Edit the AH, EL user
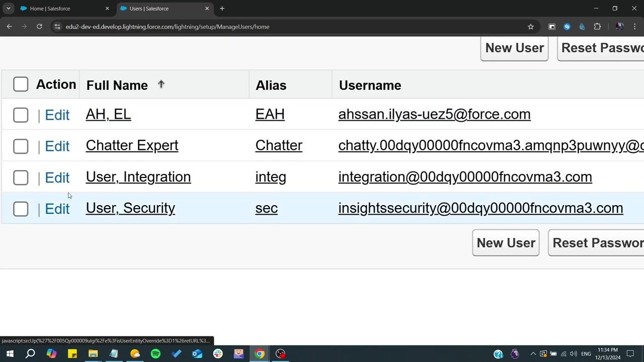644x362 pixels. (57, 115)
